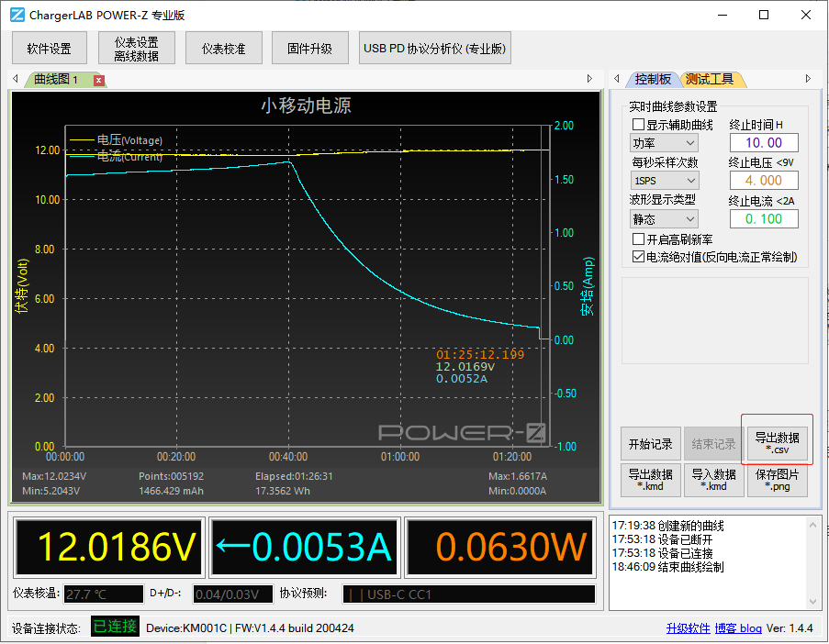
Task: Click the 仪表校准 toolbar button
Action: pyautogui.click(x=223, y=47)
